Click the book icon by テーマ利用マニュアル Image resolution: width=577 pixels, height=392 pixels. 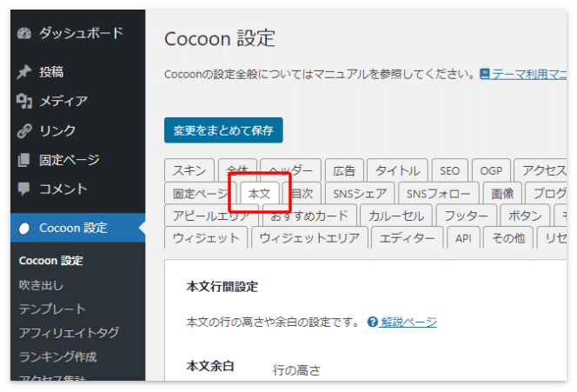(x=485, y=75)
